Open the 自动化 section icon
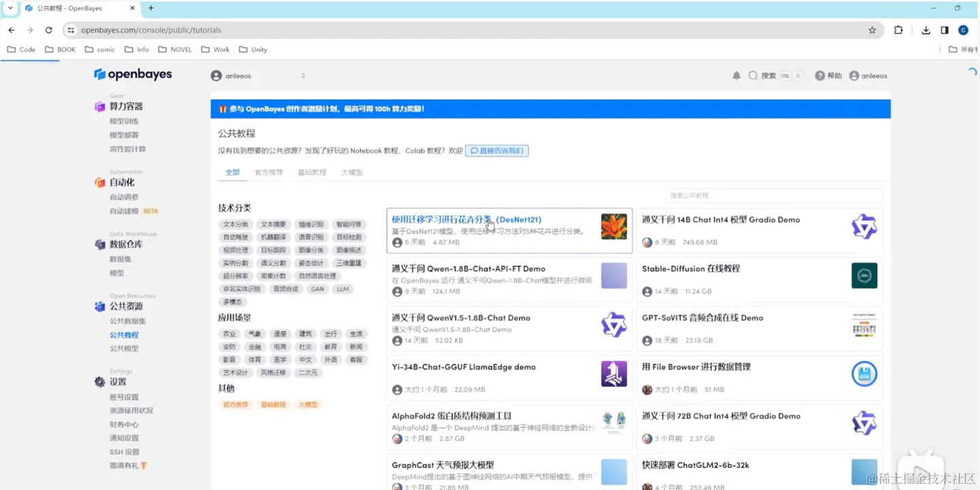 100,182
